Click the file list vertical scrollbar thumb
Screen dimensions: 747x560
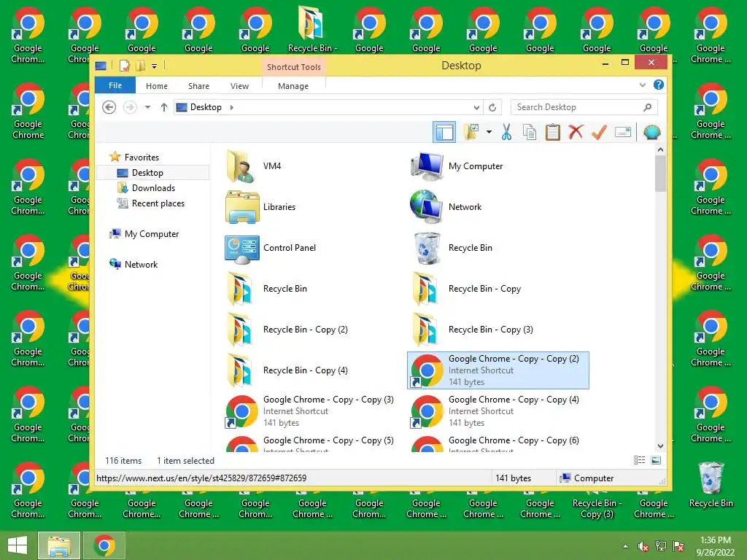pyautogui.click(x=660, y=173)
